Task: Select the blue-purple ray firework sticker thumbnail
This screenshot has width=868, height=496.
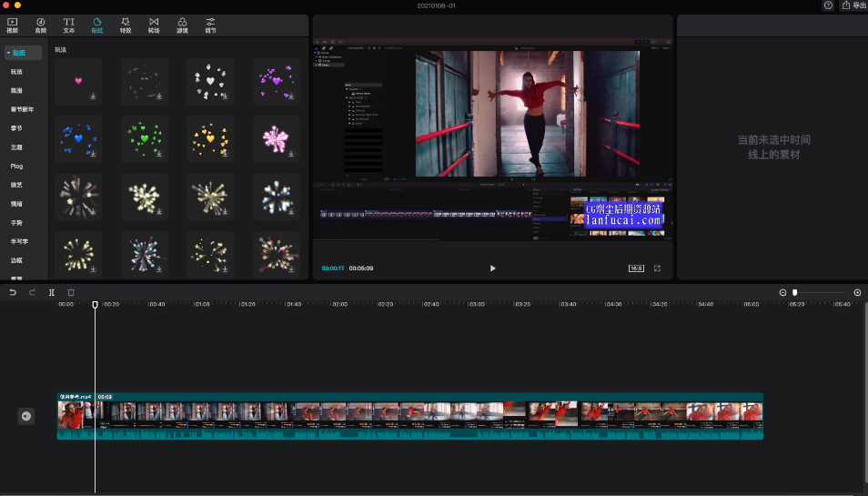Action: [145, 255]
